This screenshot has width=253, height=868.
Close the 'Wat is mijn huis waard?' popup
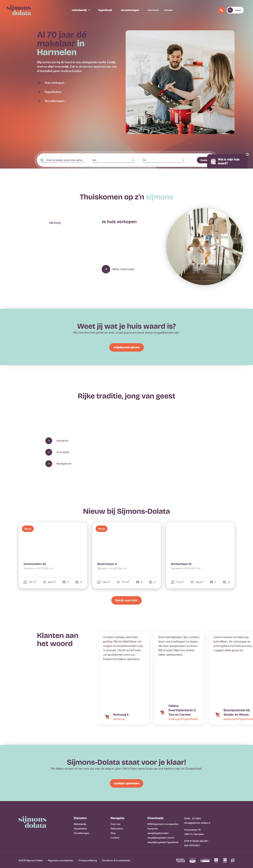coord(247,154)
